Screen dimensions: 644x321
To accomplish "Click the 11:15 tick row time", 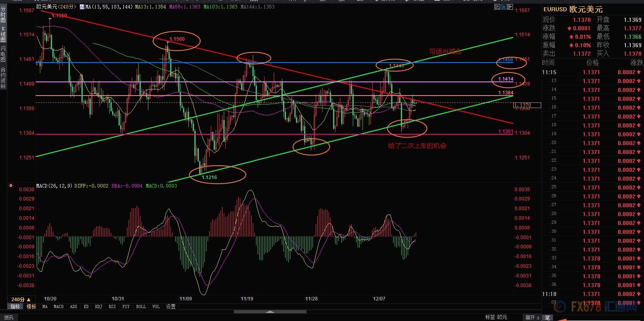I will (x=549, y=72).
